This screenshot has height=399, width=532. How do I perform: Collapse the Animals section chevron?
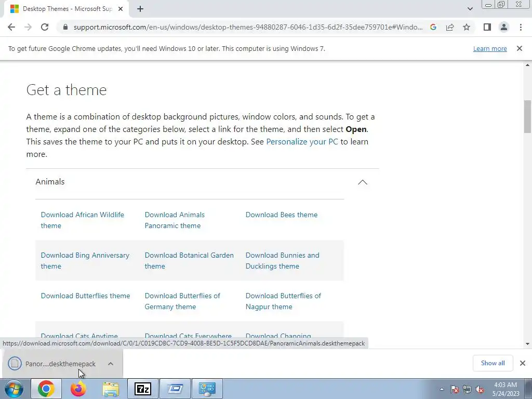click(x=362, y=182)
